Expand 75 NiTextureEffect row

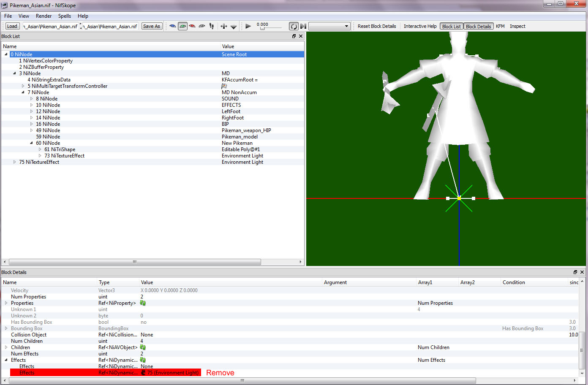[x=14, y=162]
